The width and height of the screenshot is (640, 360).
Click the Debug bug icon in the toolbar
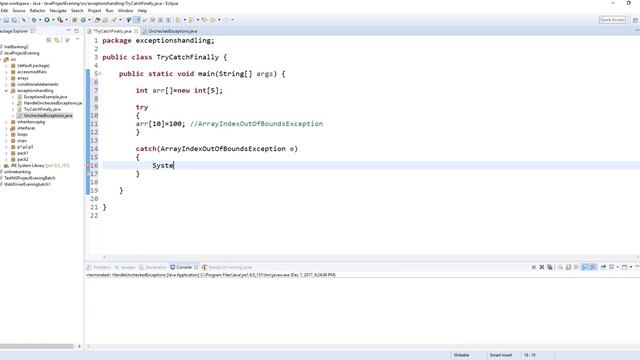[x=34, y=20]
